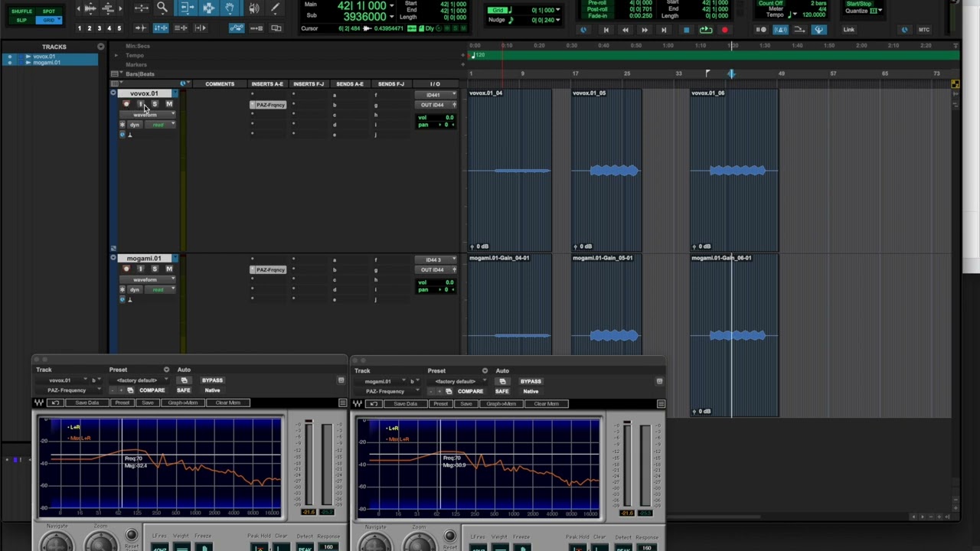Click Return to Zero transport button
Screen dimensions: 980x551
coord(606,30)
